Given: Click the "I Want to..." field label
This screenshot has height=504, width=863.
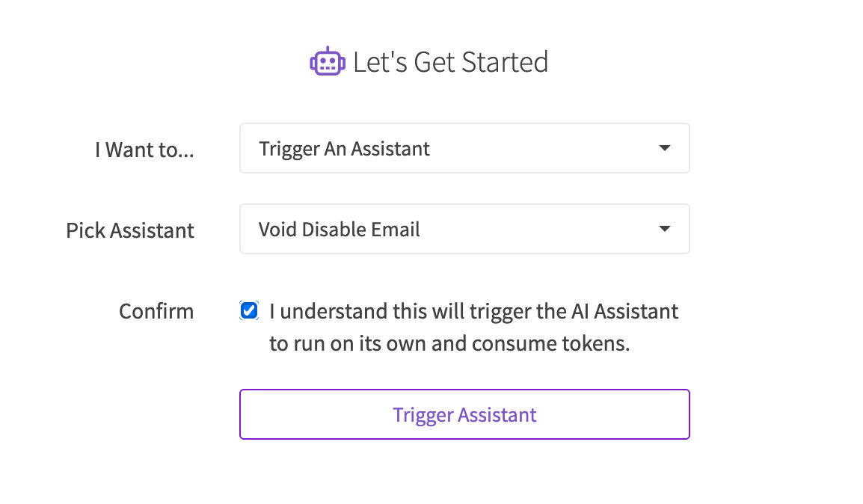Looking at the screenshot, I should click(x=144, y=149).
